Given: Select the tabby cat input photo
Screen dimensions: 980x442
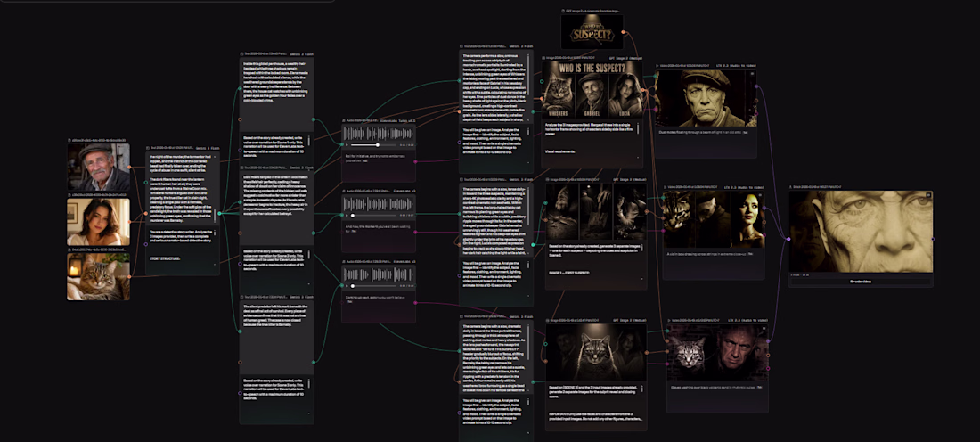Looking at the screenshot, I should pos(98,276).
